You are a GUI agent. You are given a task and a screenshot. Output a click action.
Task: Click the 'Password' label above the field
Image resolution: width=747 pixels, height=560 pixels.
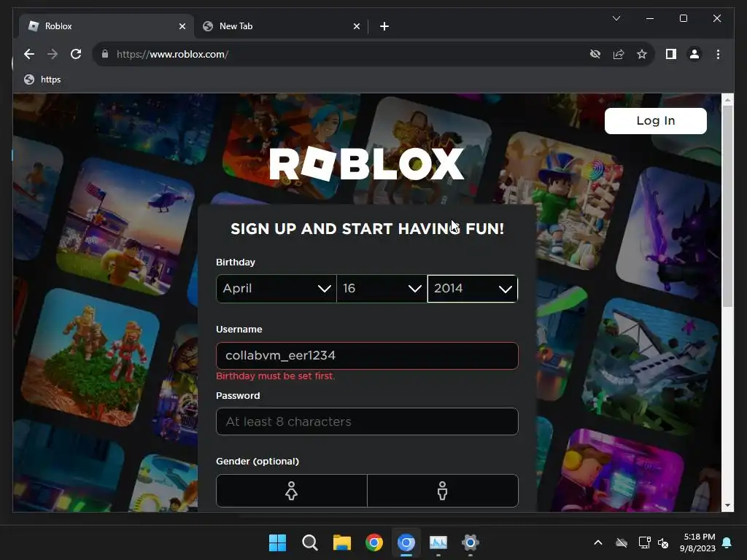click(x=238, y=396)
